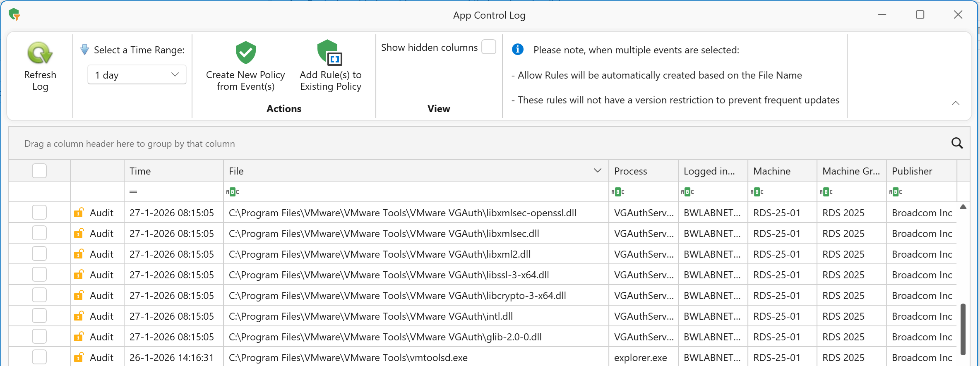
Task: Check the vmtoolsd.exe event row checkbox
Action: [39, 357]
